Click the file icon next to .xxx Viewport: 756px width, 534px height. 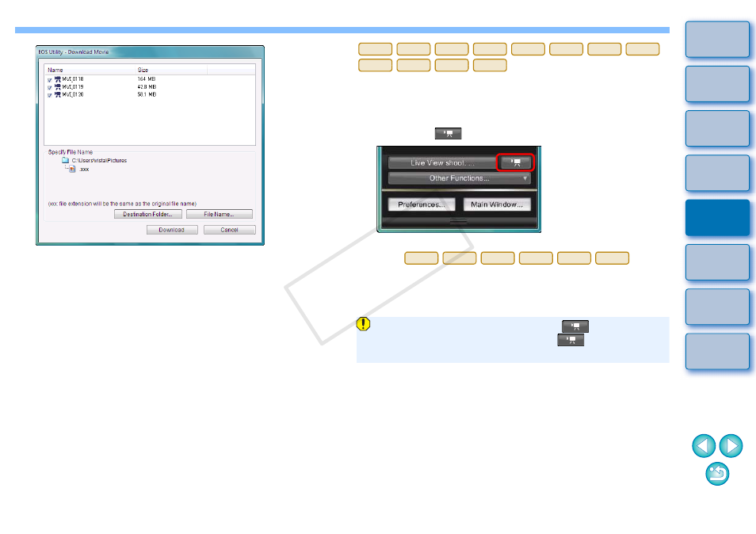[72, 170]
